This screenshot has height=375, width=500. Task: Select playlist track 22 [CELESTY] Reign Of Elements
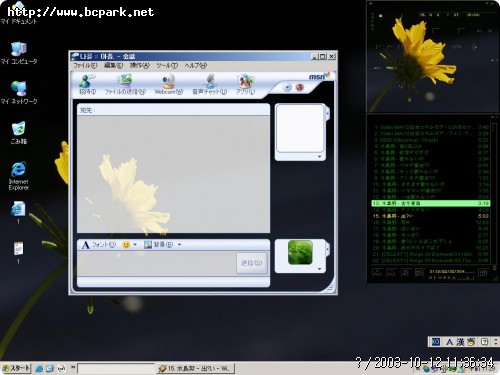click(431, 260)
